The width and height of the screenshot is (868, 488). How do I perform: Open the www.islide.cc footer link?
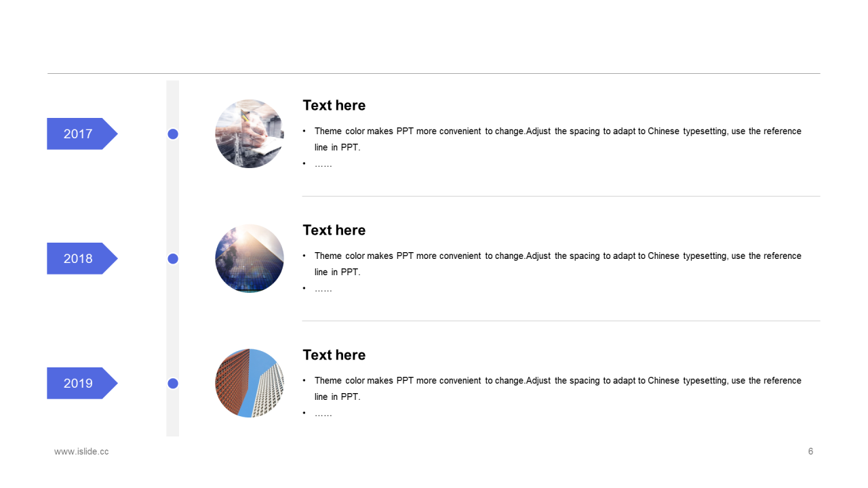(81, 451)
